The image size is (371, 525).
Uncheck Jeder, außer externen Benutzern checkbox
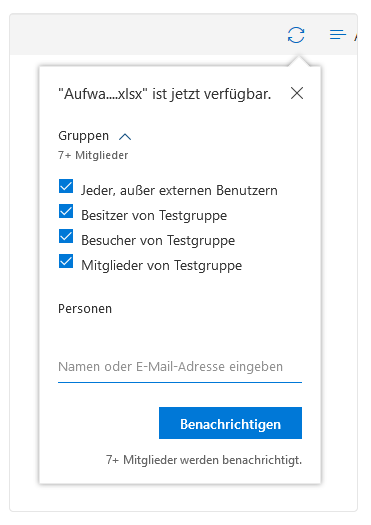point(66,186)
